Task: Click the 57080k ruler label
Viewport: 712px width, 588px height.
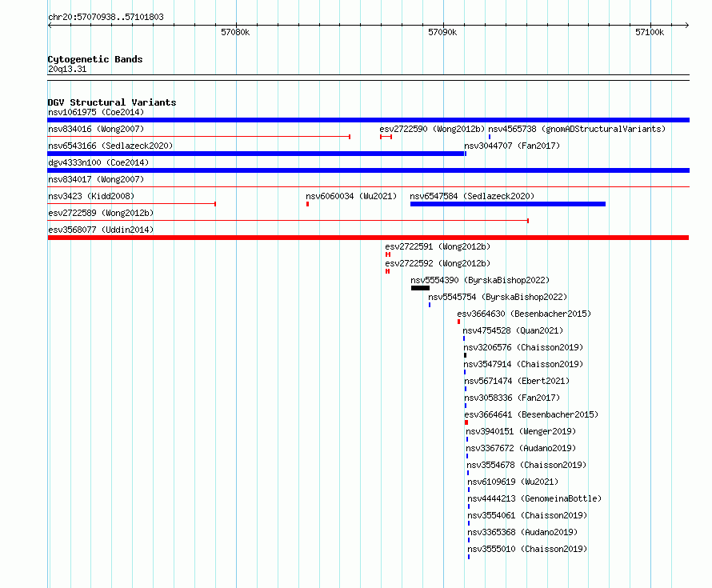Action: (x=235, y=32)
